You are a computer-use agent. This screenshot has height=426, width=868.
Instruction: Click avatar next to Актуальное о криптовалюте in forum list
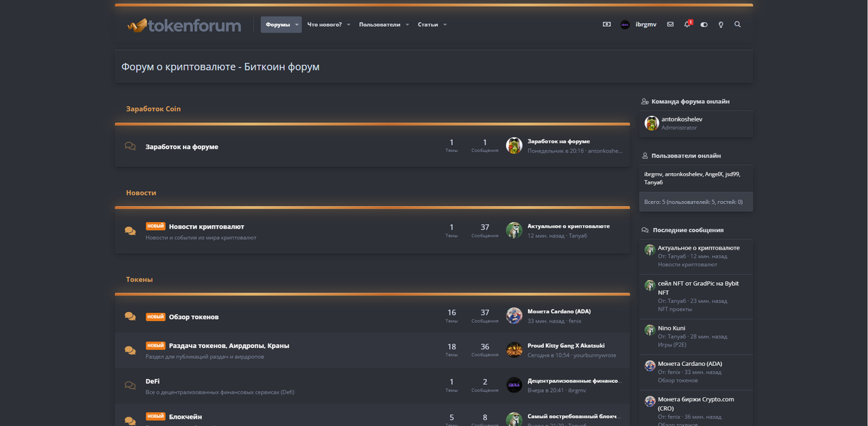tap(514, 230)
